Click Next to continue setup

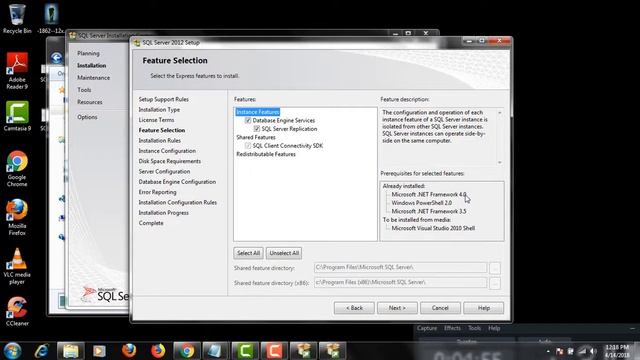(x=397, y=308)
